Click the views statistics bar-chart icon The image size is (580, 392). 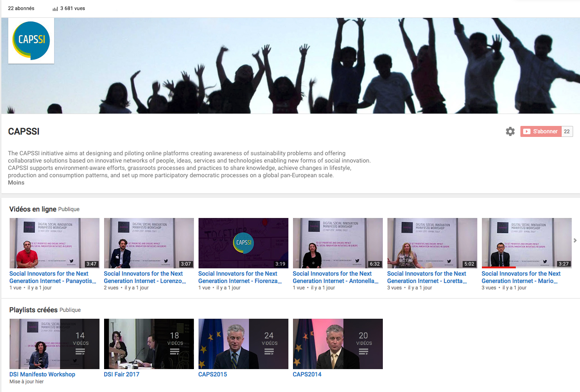55,9
